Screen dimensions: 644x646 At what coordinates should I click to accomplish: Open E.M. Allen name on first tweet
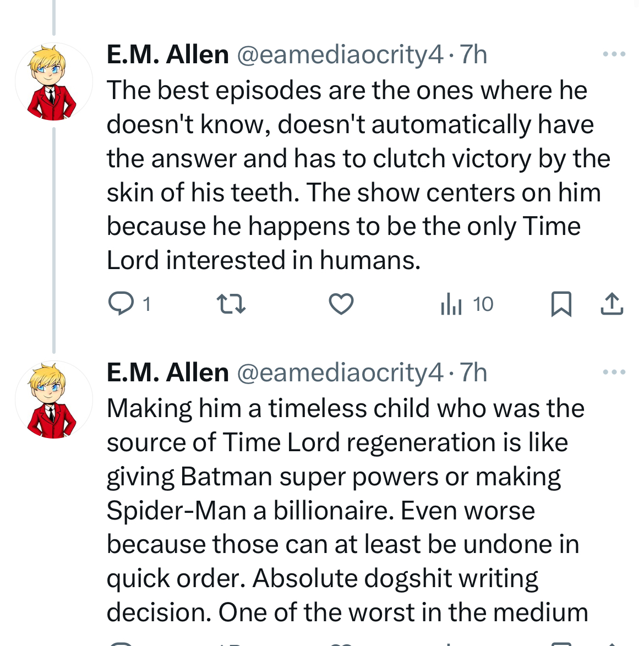(x=168, y=54)
